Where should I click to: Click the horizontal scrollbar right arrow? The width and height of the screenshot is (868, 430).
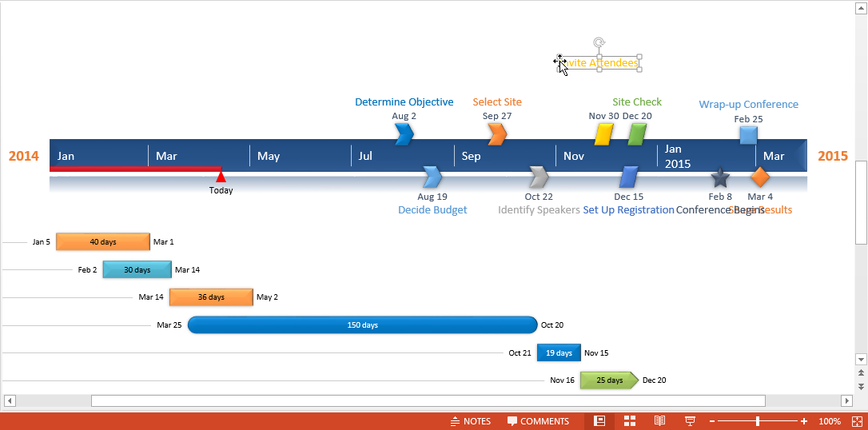point(846,400)
